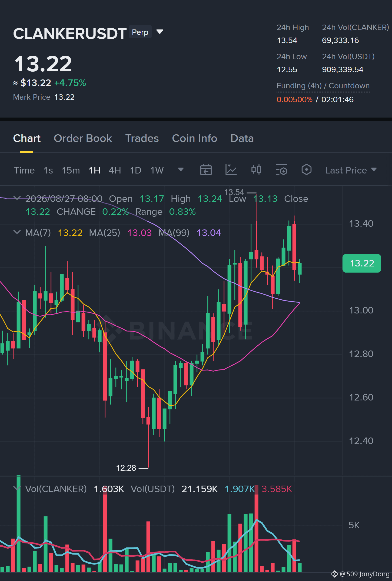Click the 13.22 current price marker

tap(362, 263)
